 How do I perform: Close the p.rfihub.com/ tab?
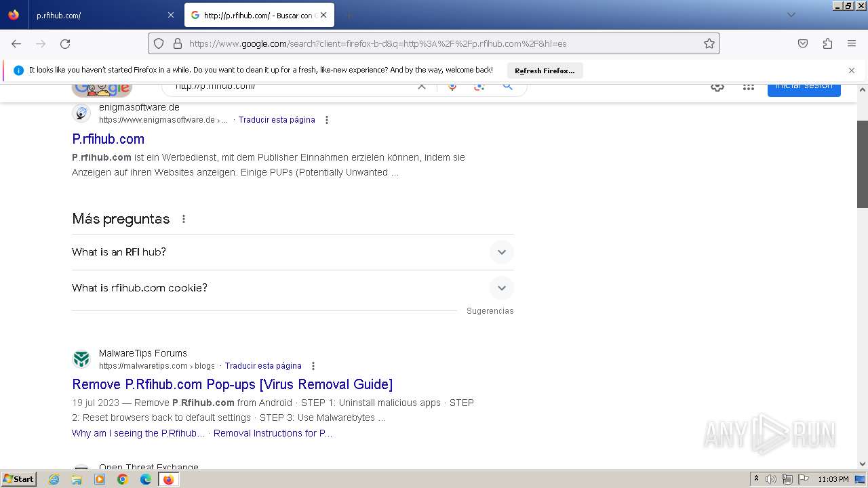coord(170,15)
